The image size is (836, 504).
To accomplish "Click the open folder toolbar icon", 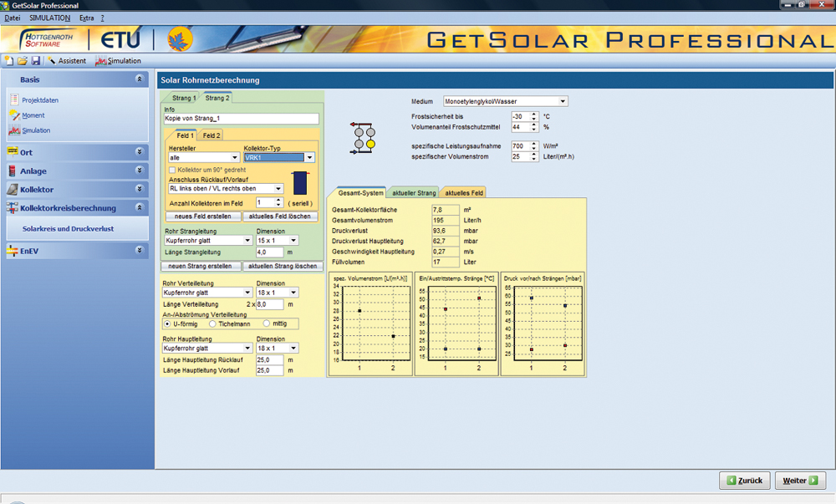I will pos(23,61).
